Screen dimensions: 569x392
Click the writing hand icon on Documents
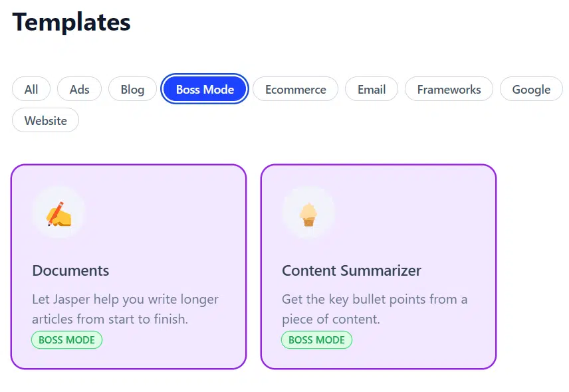point(58,214)
